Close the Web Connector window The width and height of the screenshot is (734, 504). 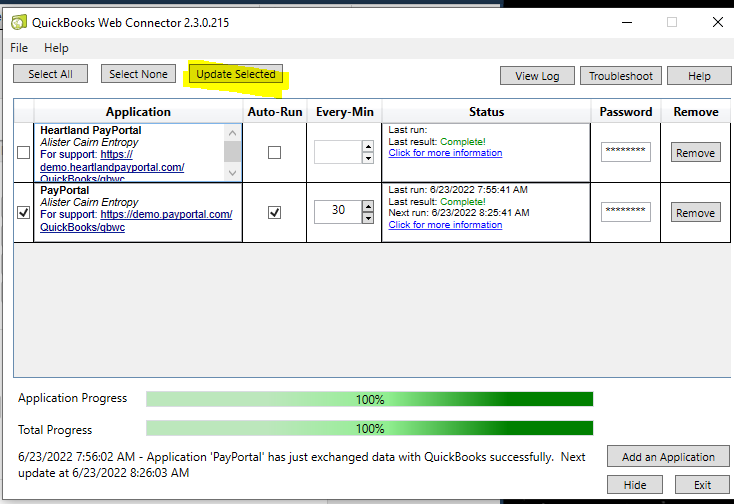coord(718,22)
